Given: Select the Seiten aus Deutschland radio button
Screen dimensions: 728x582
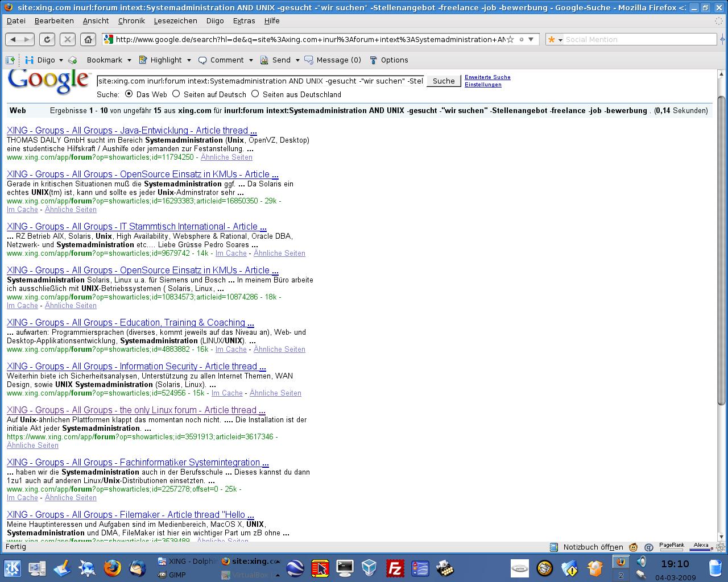Looking at the screenshot, I should 255,94.
